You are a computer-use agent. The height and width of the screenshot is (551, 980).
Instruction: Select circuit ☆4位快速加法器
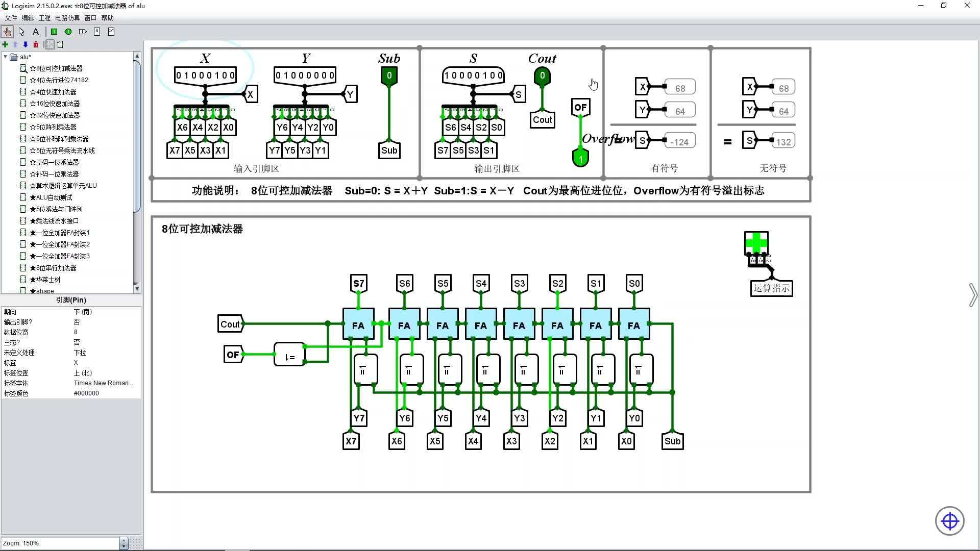point(53,92)
